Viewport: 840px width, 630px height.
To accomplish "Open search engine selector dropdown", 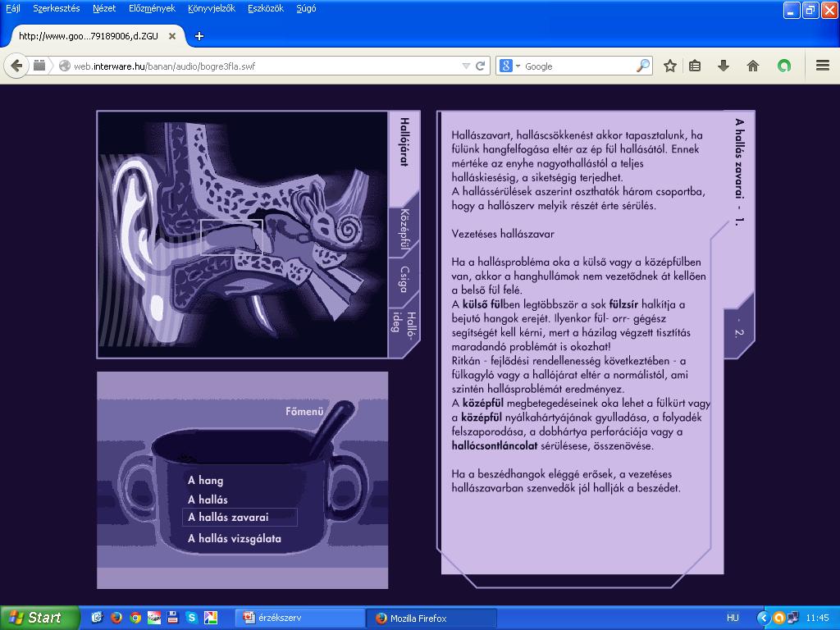I will 518,66.
